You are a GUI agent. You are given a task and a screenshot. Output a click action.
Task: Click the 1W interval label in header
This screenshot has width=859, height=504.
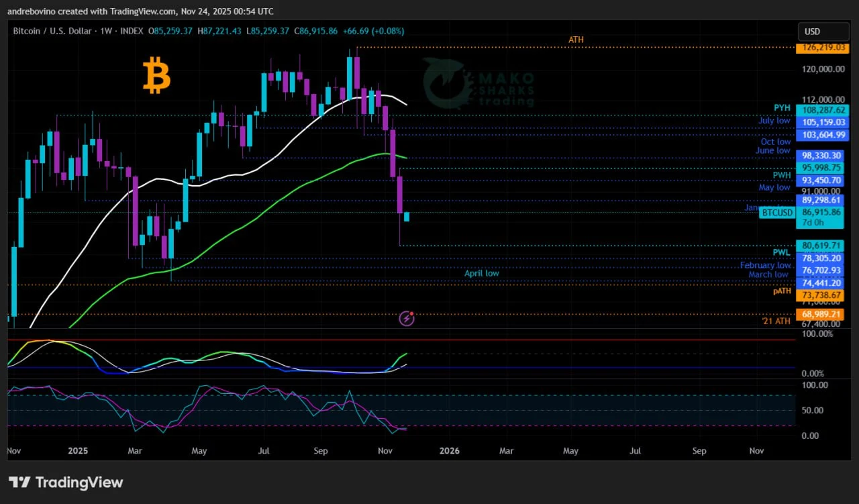tap(105, 31)
